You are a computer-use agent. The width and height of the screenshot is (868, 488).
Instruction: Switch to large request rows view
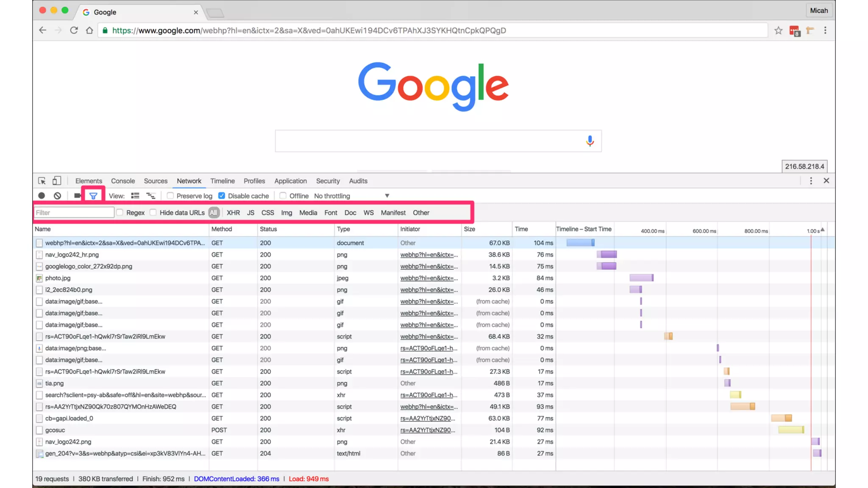[135, 196]
